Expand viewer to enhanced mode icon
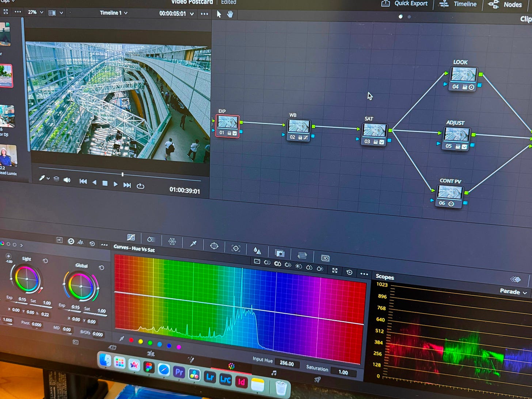 pos(6,12)
